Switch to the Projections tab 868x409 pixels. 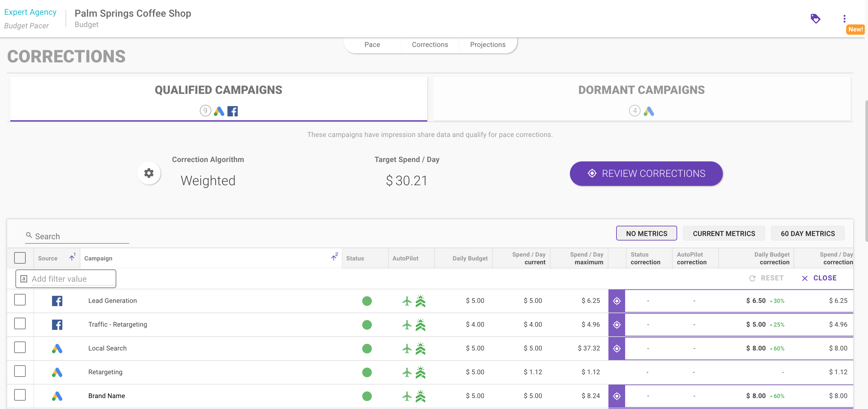click(488, 44)
